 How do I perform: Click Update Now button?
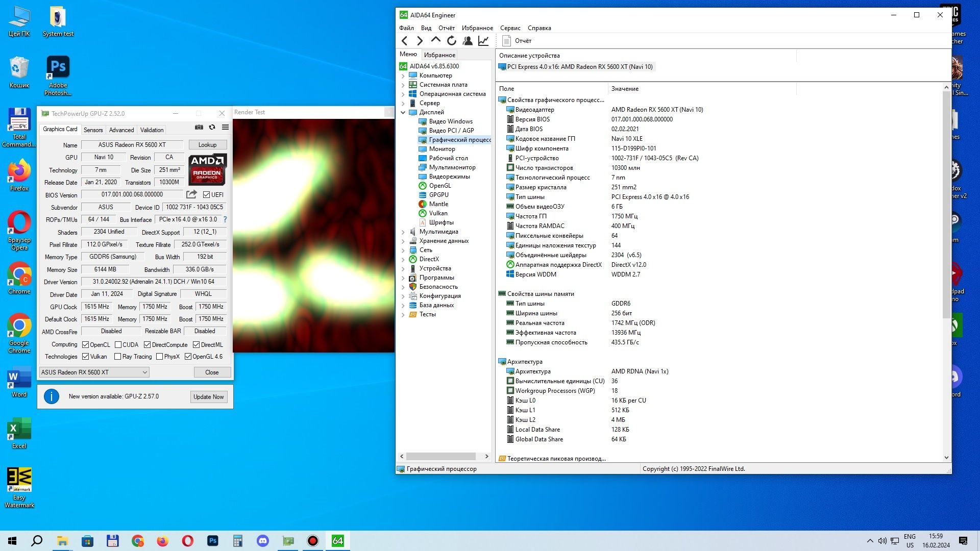click(208, 397)
